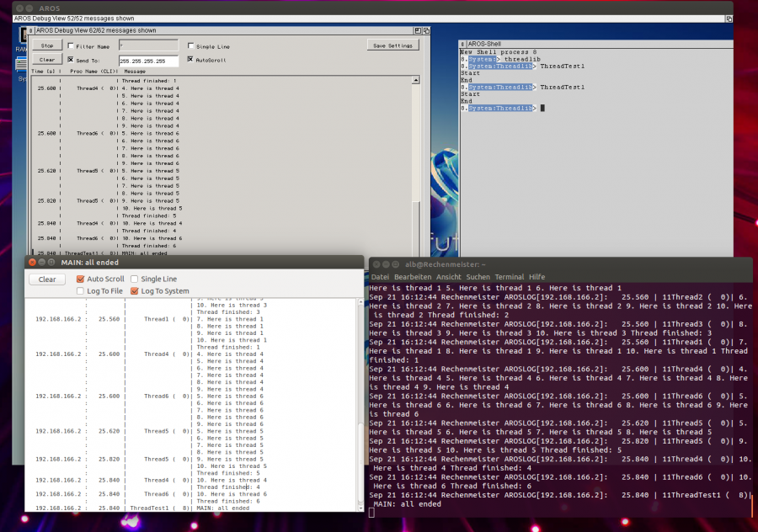Screen dimensions: 758x532
Task: Click the Send To IP address field
Action: coord(148,59)
